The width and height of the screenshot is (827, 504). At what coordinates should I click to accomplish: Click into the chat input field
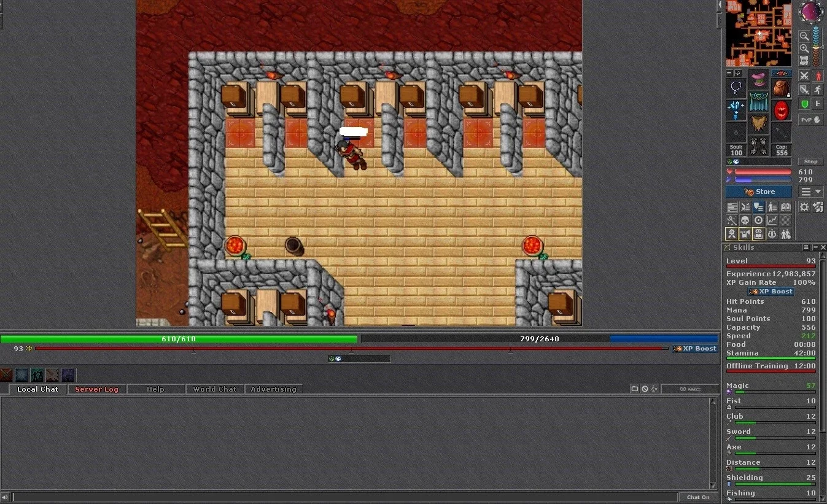(x=344, y=497)
